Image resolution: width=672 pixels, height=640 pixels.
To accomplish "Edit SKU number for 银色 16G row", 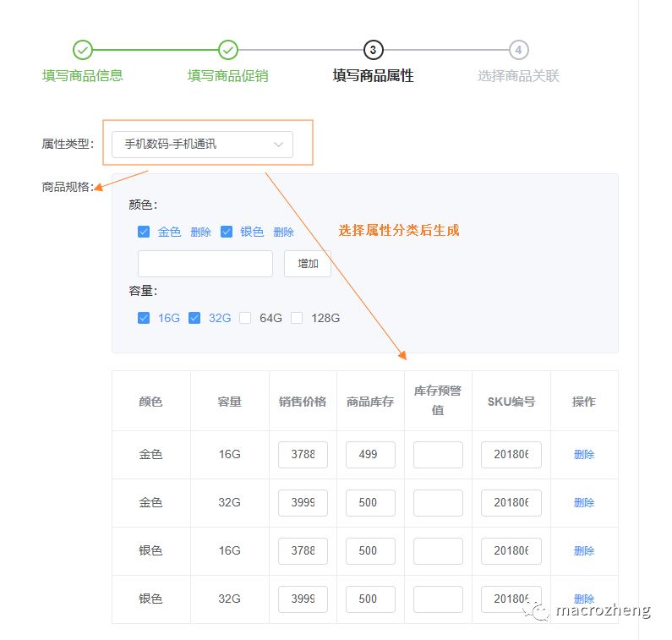I will (511, 551).
